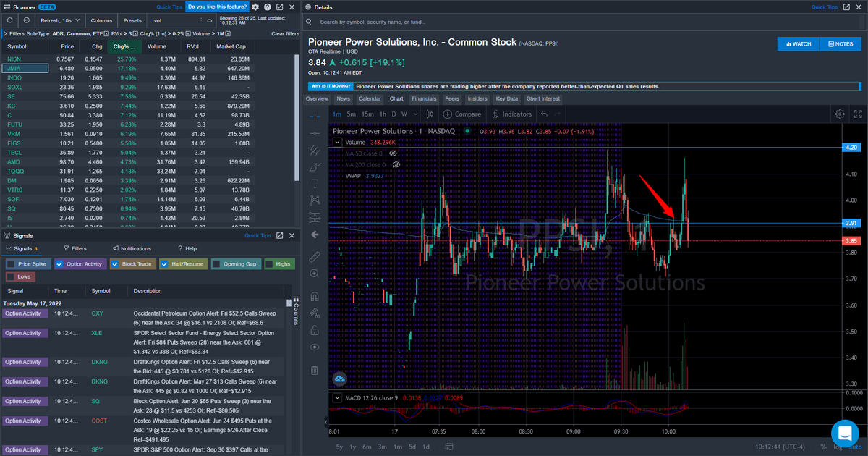Open the timeframe interval dropdown arrow

415,114
